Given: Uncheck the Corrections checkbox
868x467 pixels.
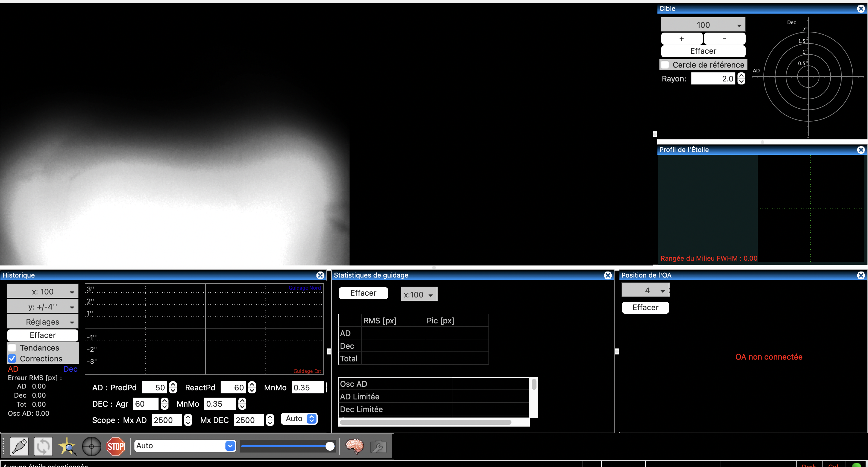Looking at the screenshot, I should click(12, 358).
